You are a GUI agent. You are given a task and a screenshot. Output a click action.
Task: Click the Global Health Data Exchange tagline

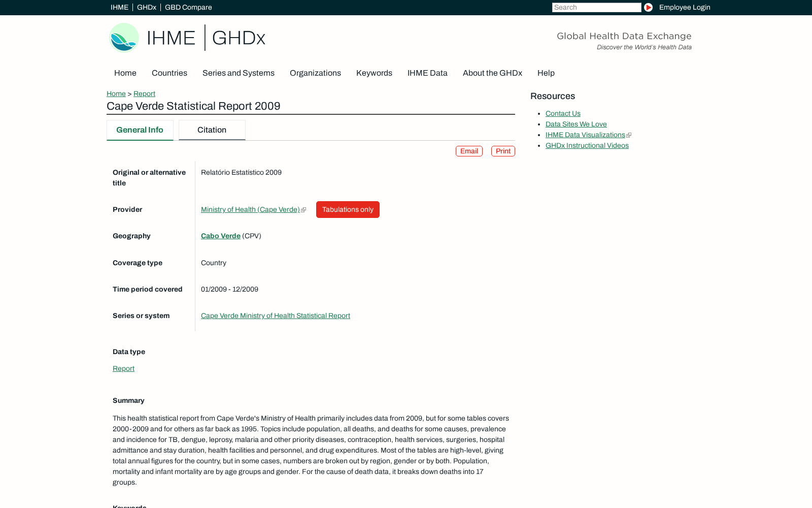click(624, 36)
